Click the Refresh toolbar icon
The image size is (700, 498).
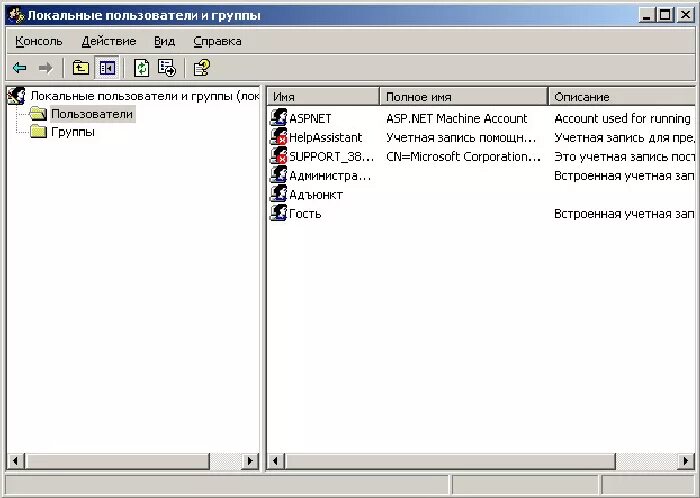point(142,68)
